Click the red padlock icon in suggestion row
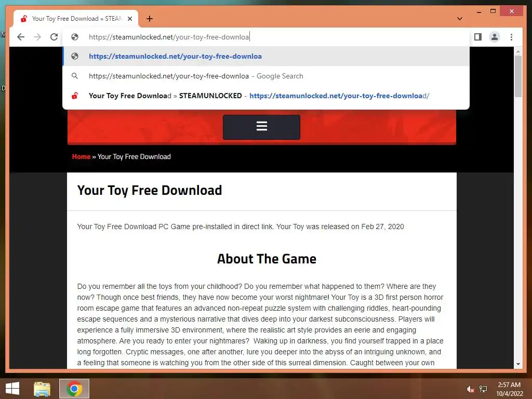This screenshot has width=532, height=399. click(75, 96)
